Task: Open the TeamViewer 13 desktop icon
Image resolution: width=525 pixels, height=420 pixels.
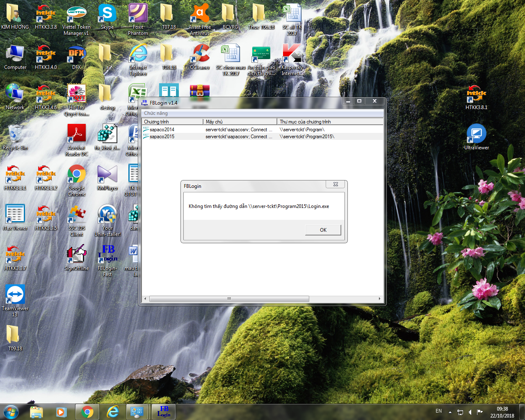Action: pos(15,295)
